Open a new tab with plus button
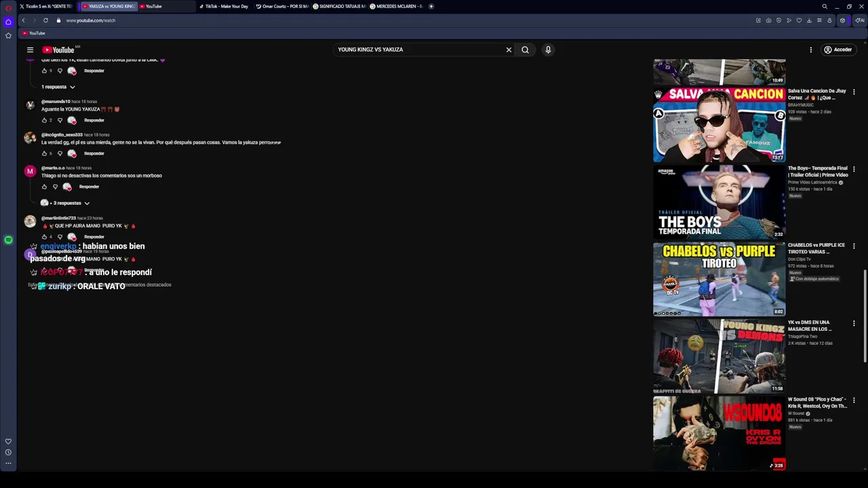868x488 pixels. point(431,7)
